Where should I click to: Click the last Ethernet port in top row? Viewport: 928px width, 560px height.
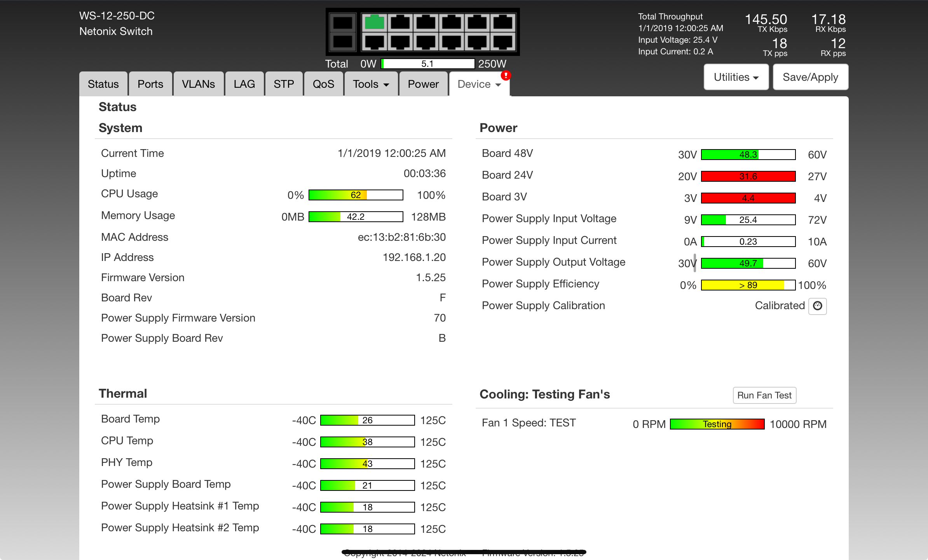click(503, 23)
